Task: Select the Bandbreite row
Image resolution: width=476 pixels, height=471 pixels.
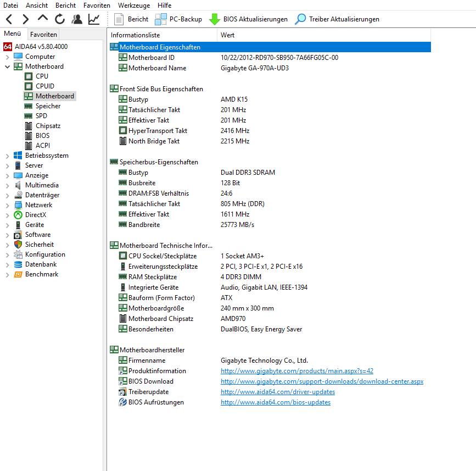Action: click(270, 225)
